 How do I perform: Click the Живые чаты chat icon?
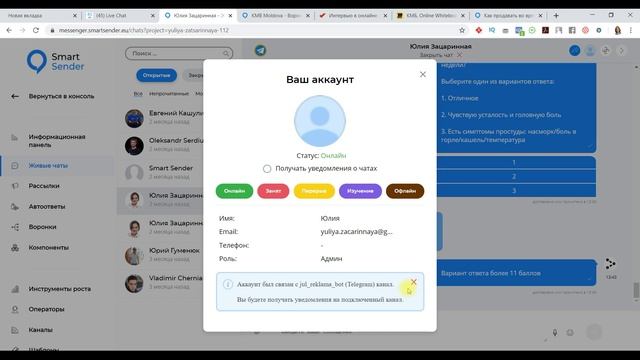click(x=15, y=166)
